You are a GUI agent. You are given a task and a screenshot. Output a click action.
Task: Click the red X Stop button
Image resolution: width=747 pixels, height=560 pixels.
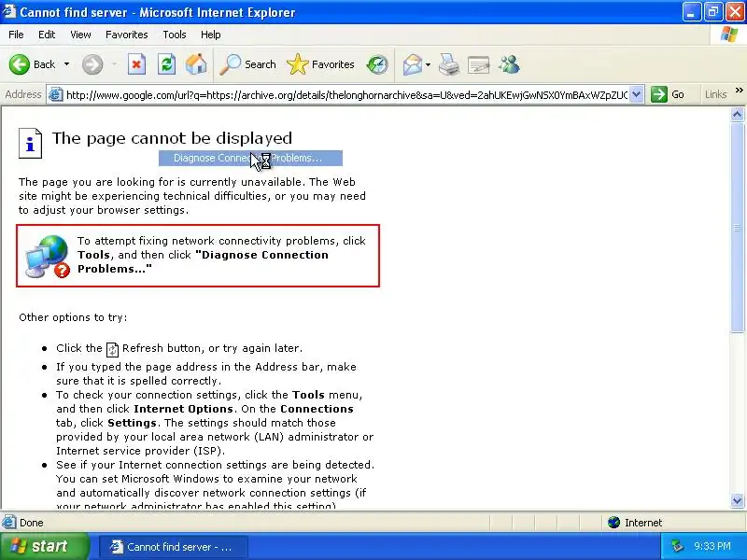(x=136, y=64)
